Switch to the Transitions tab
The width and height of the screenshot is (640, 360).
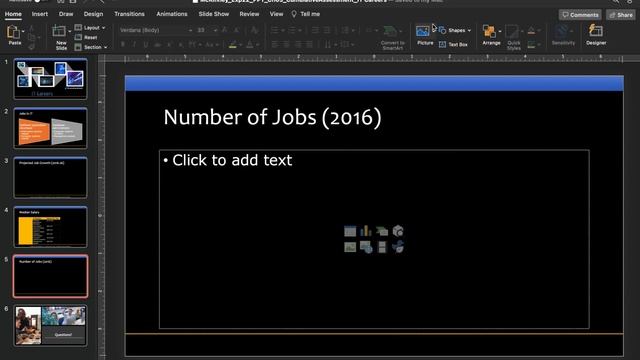pos(129,14)
